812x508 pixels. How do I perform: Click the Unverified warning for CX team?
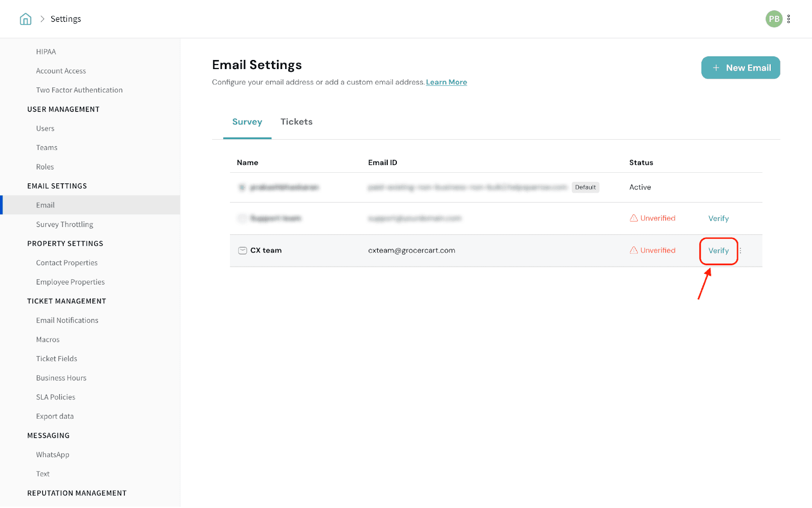pyautogui.click(x=653, y=250)
